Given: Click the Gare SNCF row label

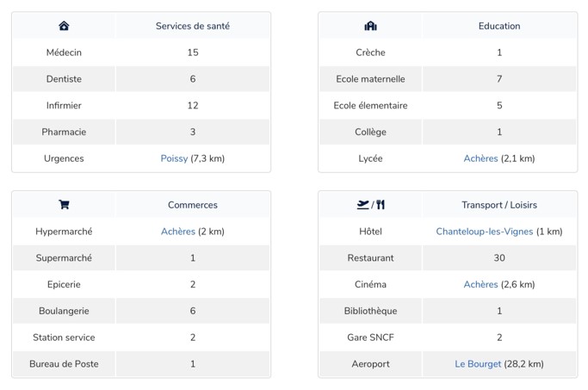Looking at the screenshot, I should point(370,337).
